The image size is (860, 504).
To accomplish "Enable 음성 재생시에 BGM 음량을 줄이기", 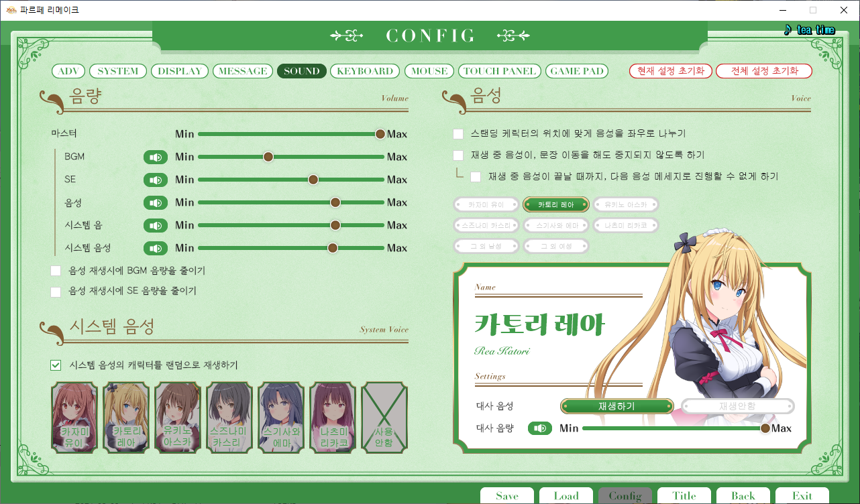I will [x=56, y=271].
